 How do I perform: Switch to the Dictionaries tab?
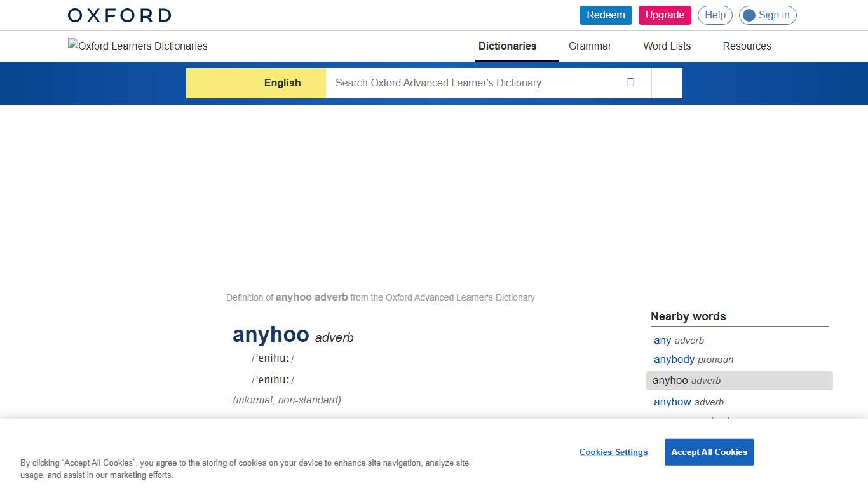point(506,46)
